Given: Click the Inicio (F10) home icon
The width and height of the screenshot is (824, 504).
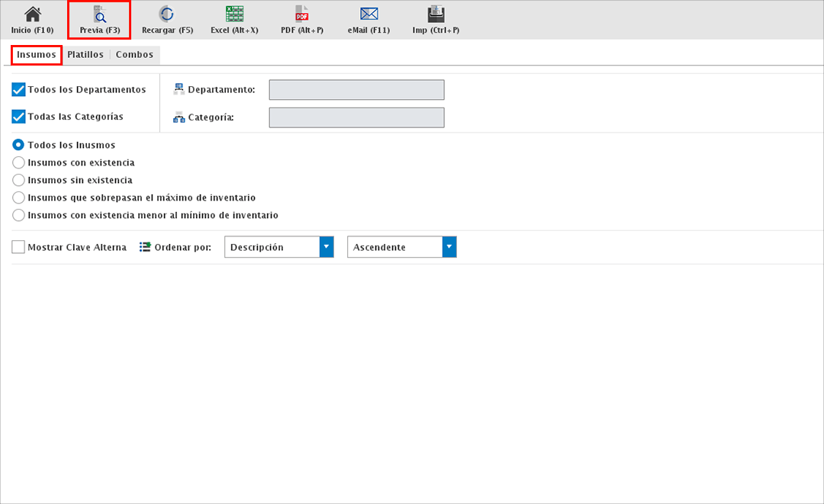Looking at the screenshot, I should coord(32,14).
